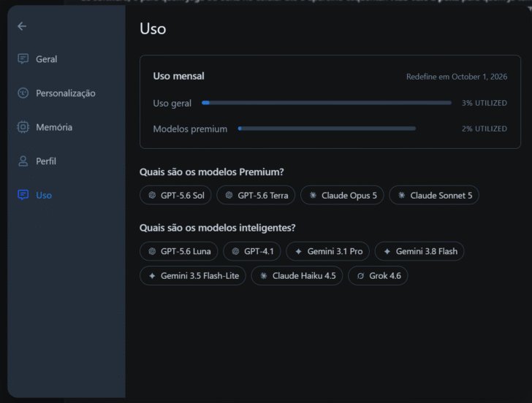Click the Grok icon on Grok 4.6 chip
This screenshot has height=403, width=532.
[x=361, y=276]
